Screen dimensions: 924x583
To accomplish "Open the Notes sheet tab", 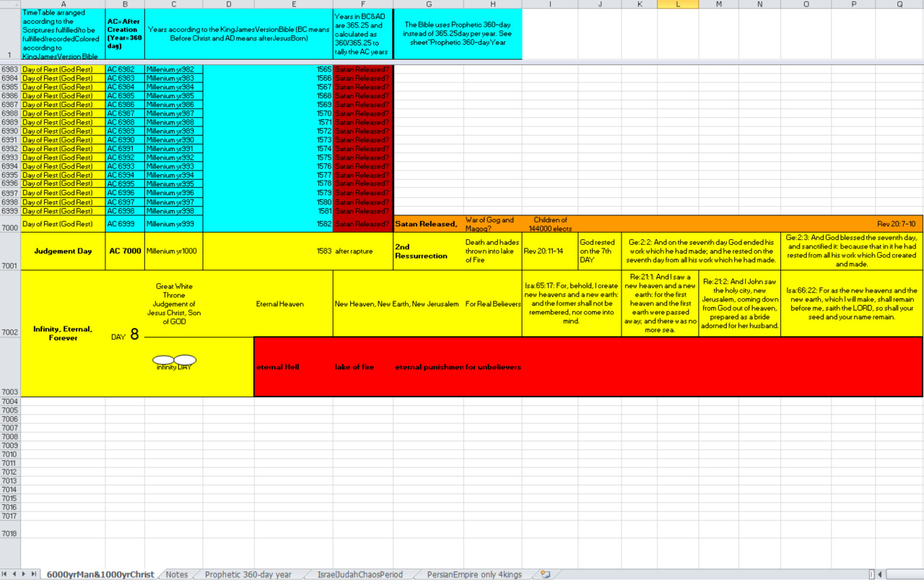I will pos(177,574).
